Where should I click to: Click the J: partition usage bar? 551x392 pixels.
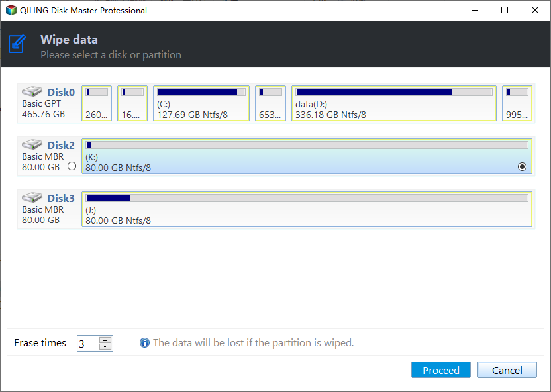(x=307, y=198)
